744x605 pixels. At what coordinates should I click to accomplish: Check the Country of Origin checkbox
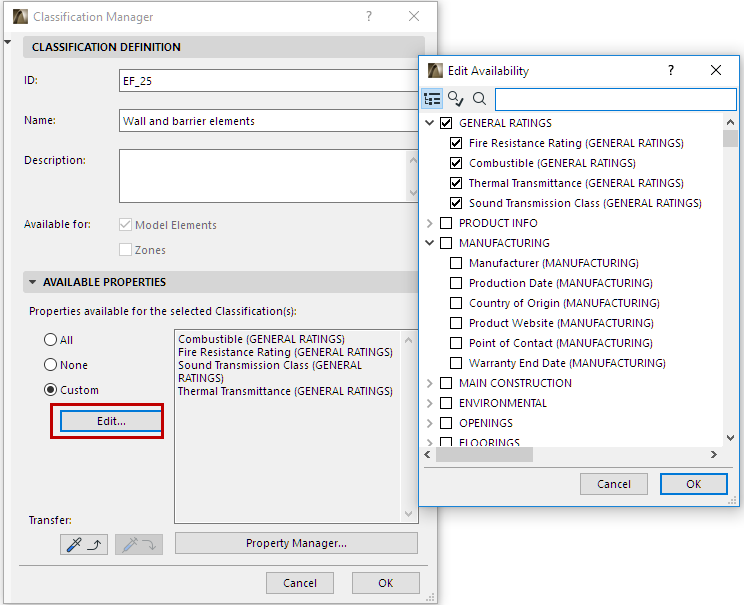pyautogui.click(x=456, y=303)
